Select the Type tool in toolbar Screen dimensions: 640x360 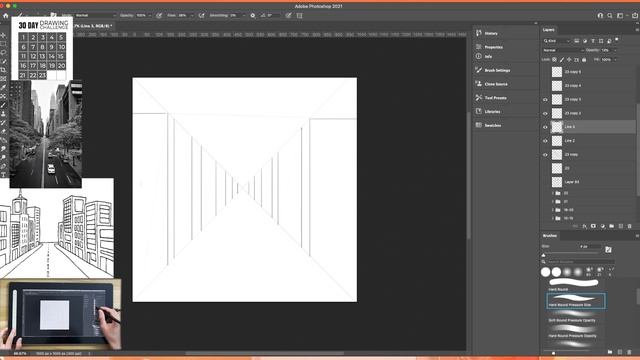[3, 175]
